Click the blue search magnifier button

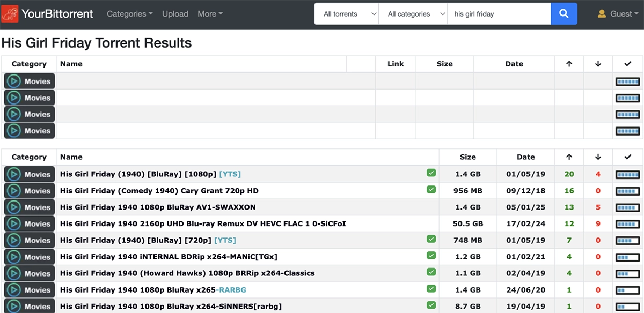click(564, 14)
